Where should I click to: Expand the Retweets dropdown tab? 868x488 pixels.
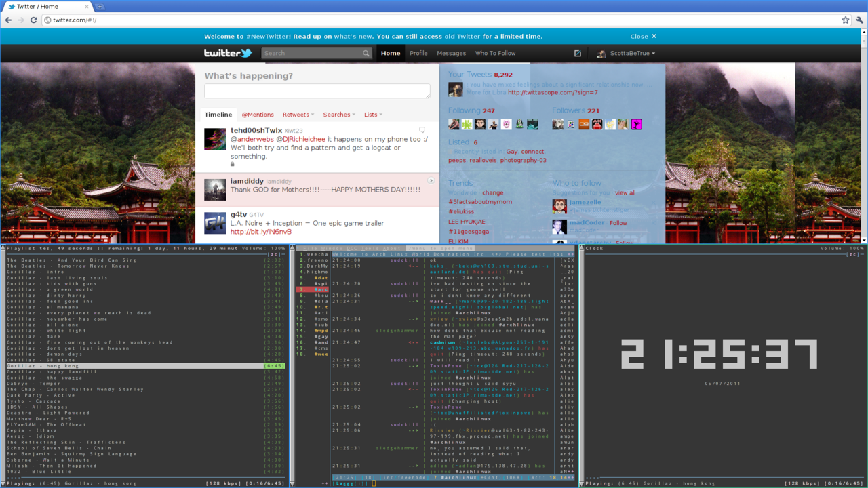[298, 115]
